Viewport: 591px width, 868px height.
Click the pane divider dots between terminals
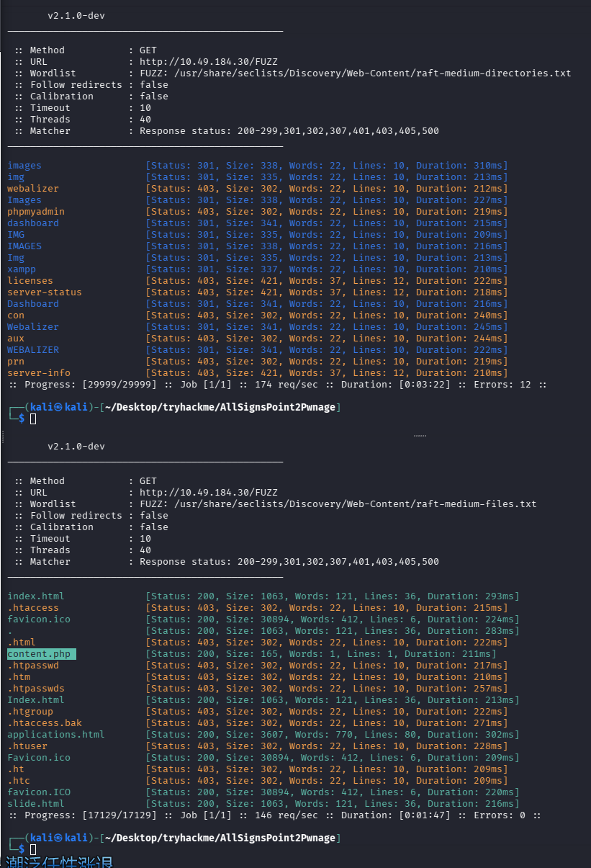(x=420, y=436)
